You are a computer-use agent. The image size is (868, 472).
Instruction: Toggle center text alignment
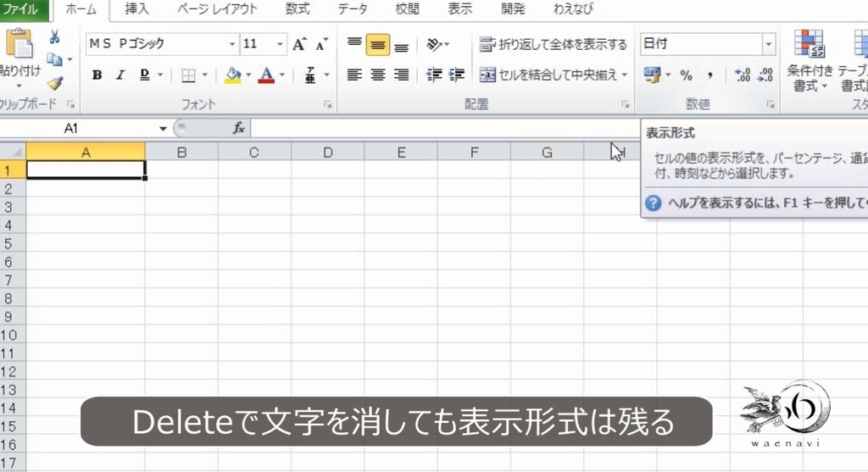pyautogui.click(x=377, y=75)
